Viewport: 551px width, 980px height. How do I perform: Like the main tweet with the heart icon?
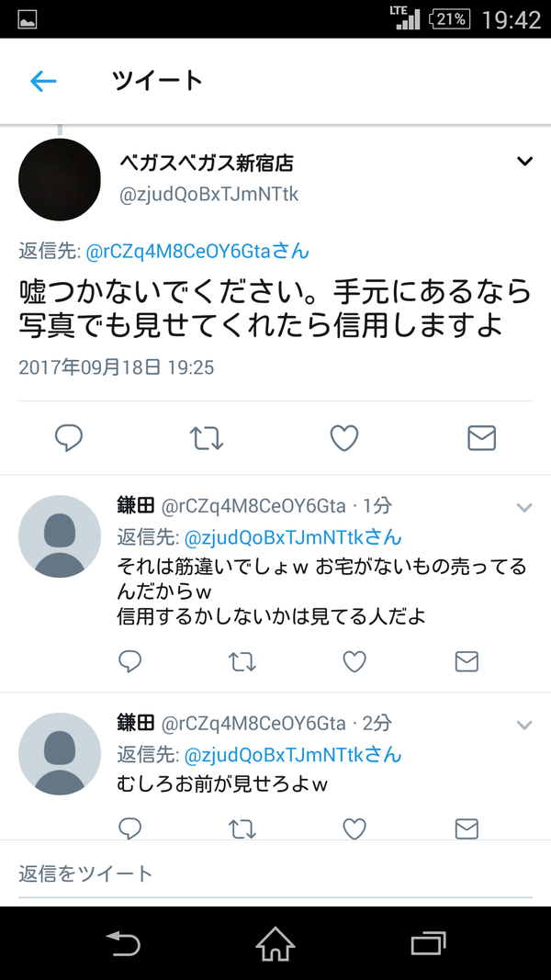click(x=344, y=438)
